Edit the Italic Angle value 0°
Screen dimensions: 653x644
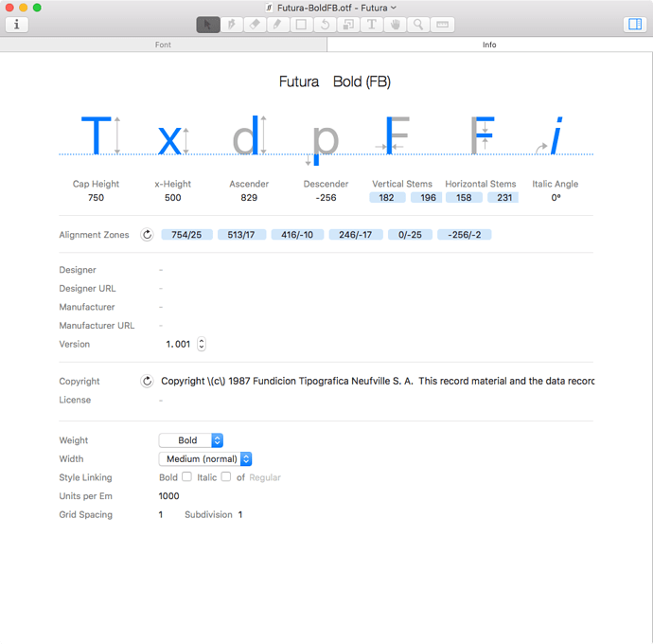tap(556, 198)
